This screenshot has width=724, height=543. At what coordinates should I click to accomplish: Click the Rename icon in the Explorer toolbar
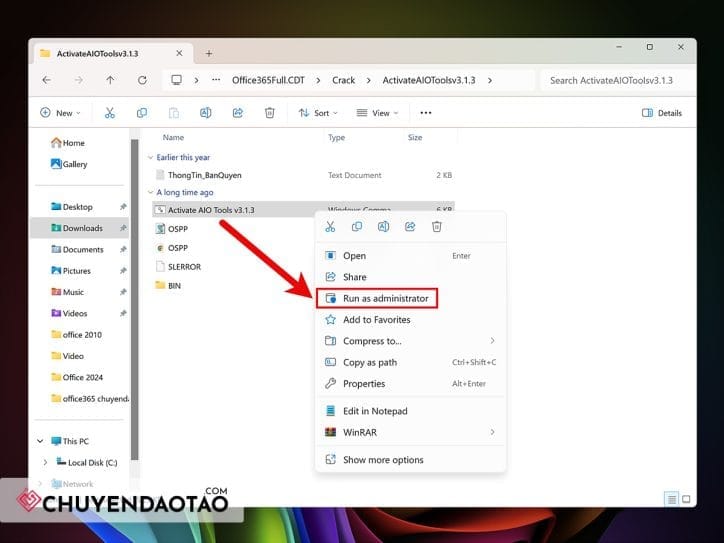pyautogui.click(x=205, y=113)
